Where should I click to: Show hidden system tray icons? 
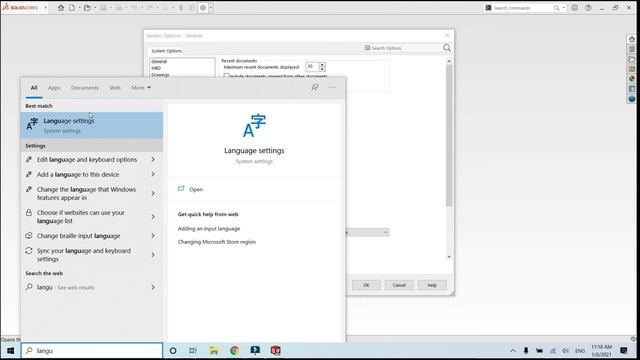[x=513, y=351]
